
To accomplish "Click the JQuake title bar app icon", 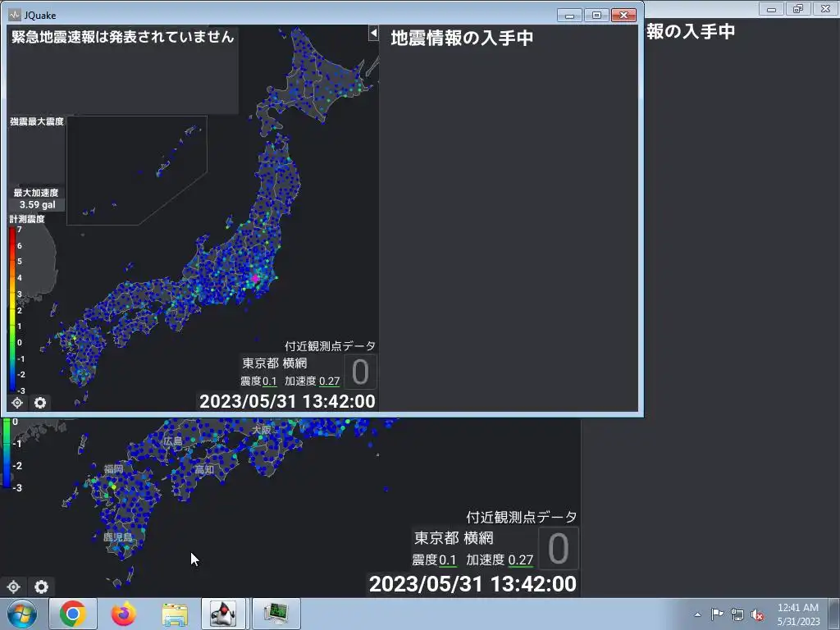I will click(15, 15).
